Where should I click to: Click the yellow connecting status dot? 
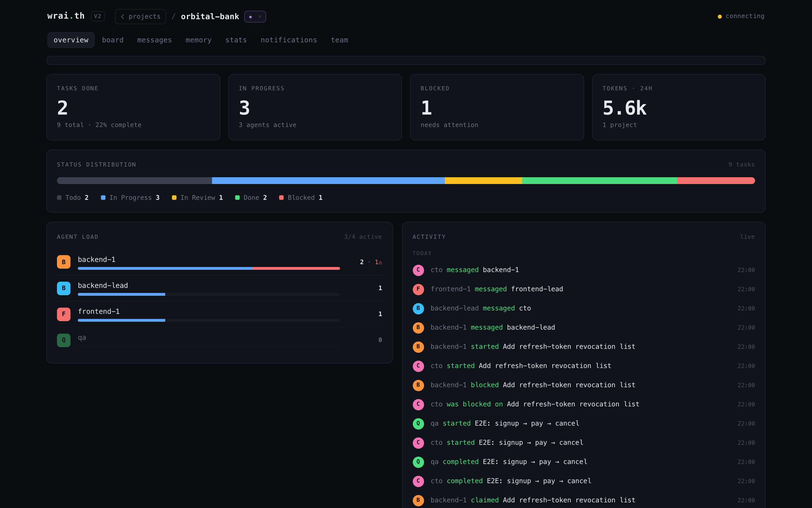click(720, 16)
